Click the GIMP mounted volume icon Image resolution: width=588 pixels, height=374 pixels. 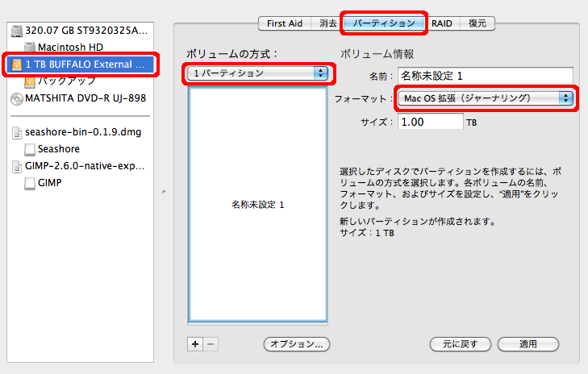pos(30,183)
